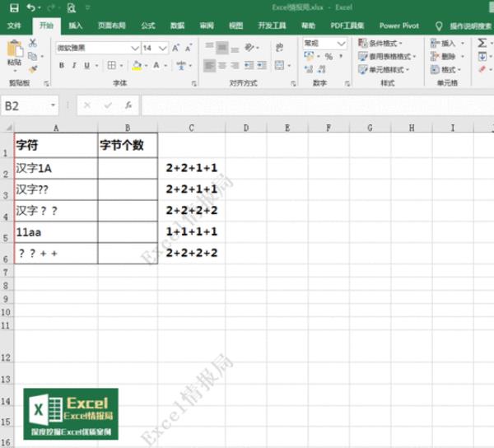Open the 格式 Format cells button

click(x=445, y=69)
